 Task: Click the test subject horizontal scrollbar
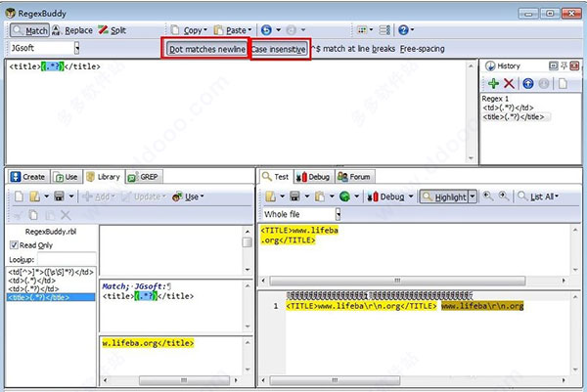point(397,281)
